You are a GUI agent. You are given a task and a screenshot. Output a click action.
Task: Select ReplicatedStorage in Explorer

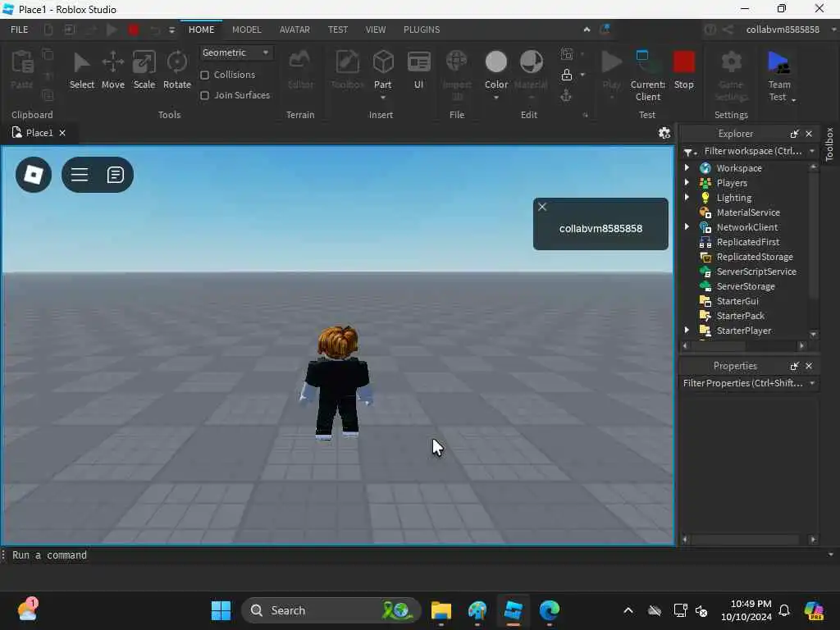tap(755, 257)
